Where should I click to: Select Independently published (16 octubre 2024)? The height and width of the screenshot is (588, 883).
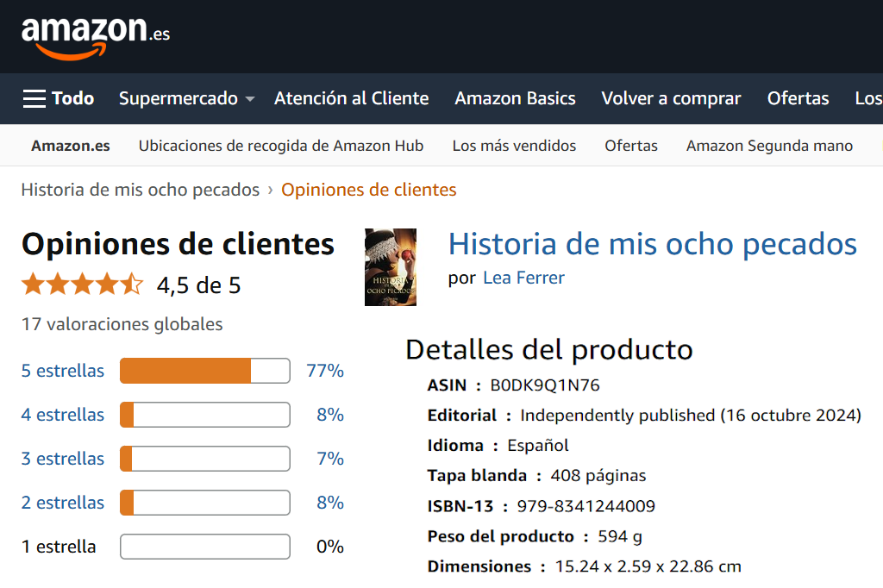tap(691, 416)
